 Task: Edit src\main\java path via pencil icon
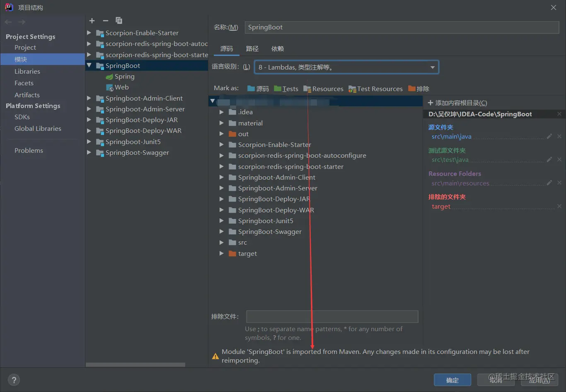(549, 136)
